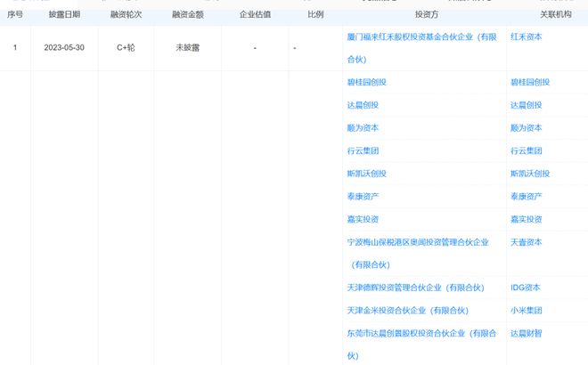Open 达晨创投 in the 投资方 column
Image resolution: width=588 pixels, height=365 pixels.
[363, 105]
